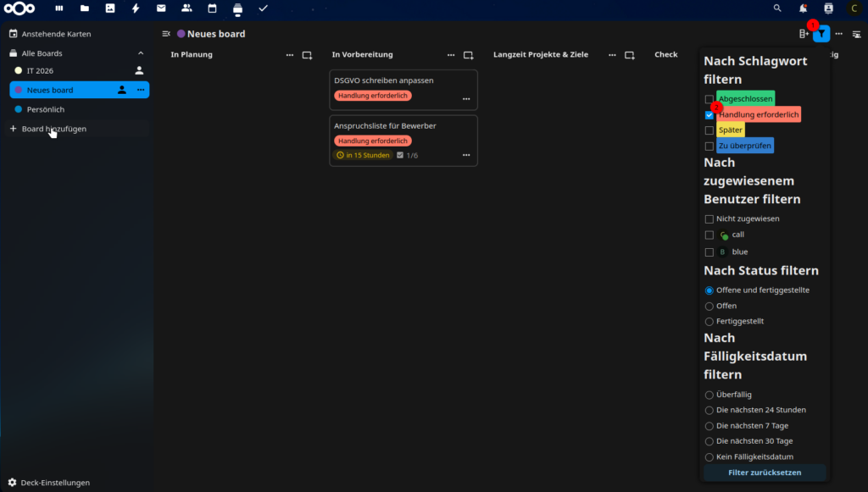The height and width of the screenshot is (492, 868).
Task: Click 'Board hinzufügen' in sidebar
Action: pyautogui.click(x=53, y=129)
